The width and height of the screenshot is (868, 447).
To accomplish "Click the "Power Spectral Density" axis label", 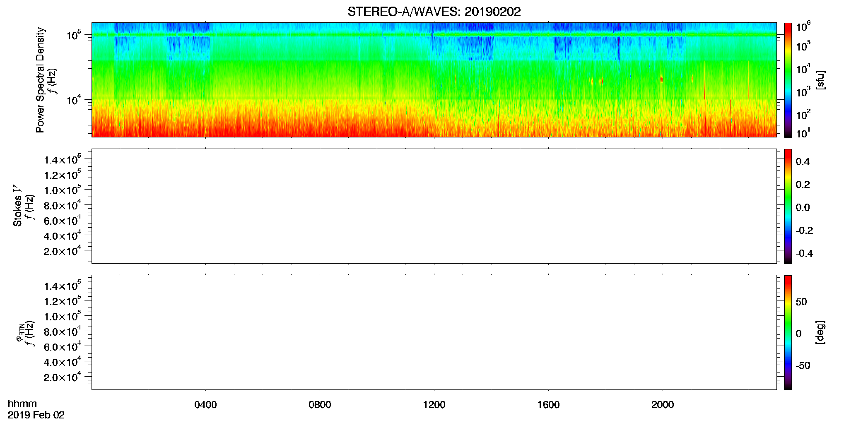I will pyautogui.click(x=40, y=80).
